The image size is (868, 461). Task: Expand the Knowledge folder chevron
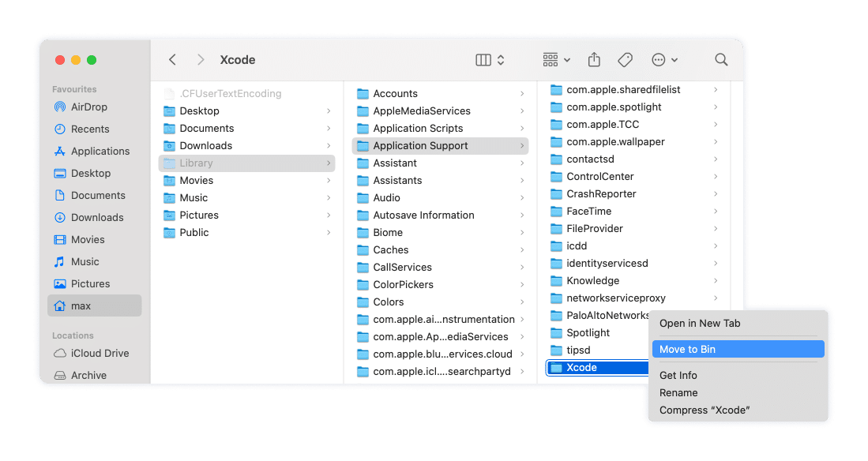coord(716,280)
